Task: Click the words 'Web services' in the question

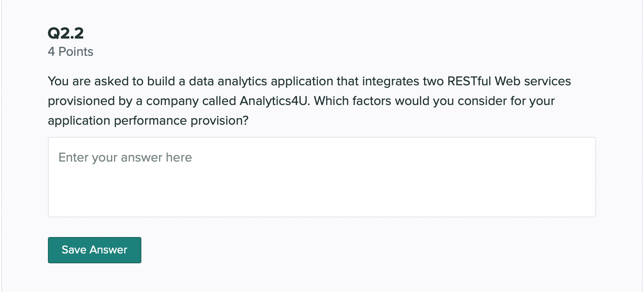Action: click(x=533, y=81)
